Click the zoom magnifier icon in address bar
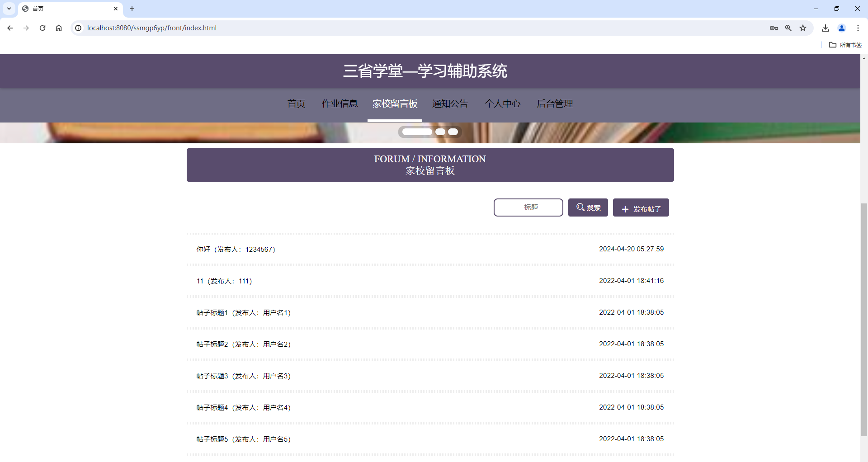 coord(788,28)
